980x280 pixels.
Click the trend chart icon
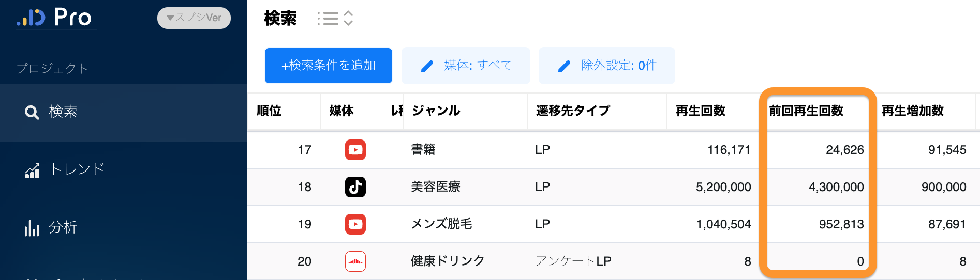coord(32,170)
